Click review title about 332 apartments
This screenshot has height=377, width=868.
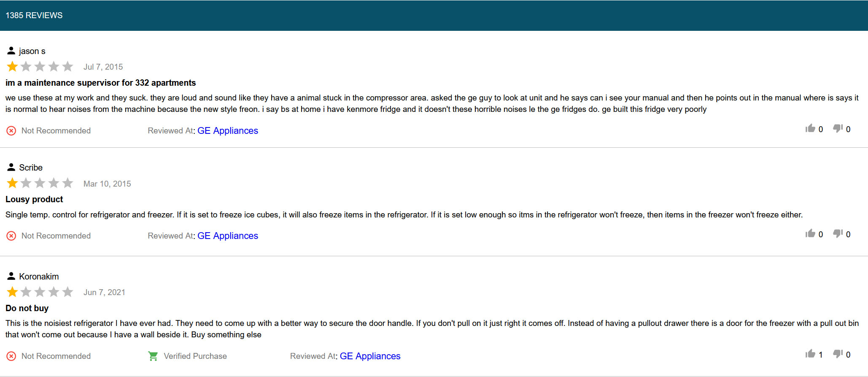click(101, 83)
